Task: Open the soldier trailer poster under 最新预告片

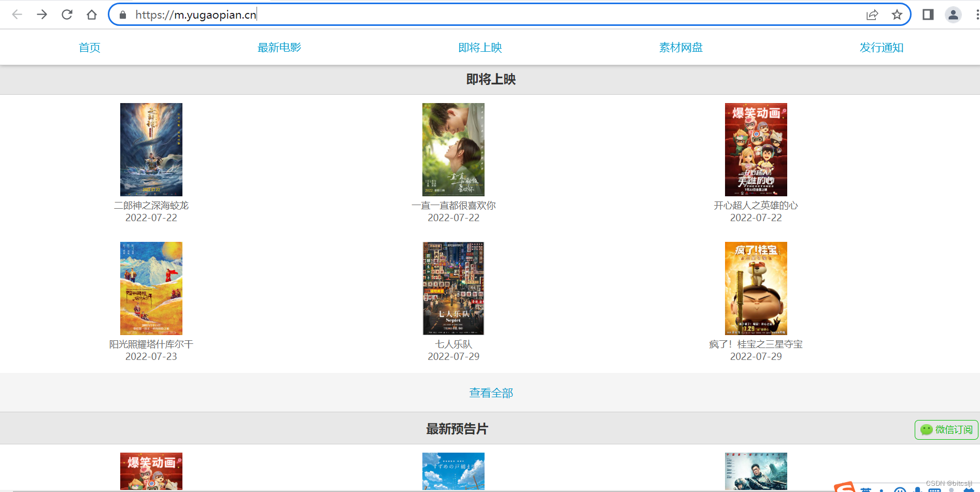Action: pos(756,471)
